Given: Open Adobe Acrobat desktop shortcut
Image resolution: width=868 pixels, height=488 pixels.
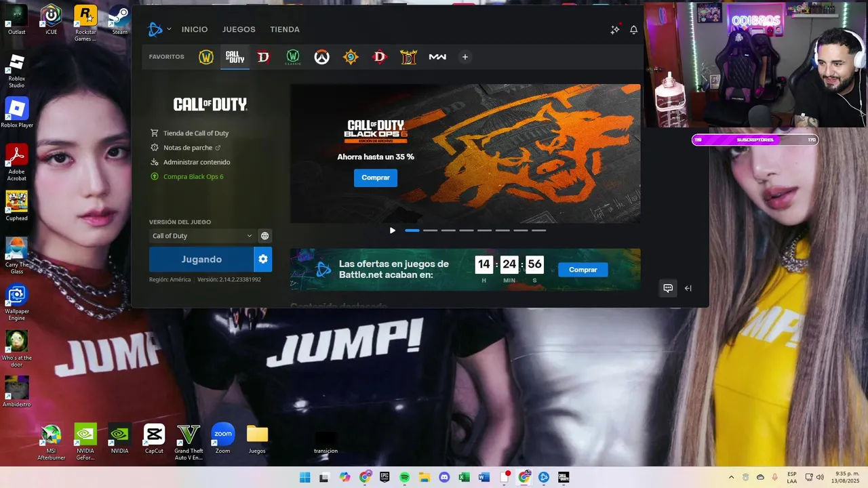Looking at the screenshot, I should [16, 163].
